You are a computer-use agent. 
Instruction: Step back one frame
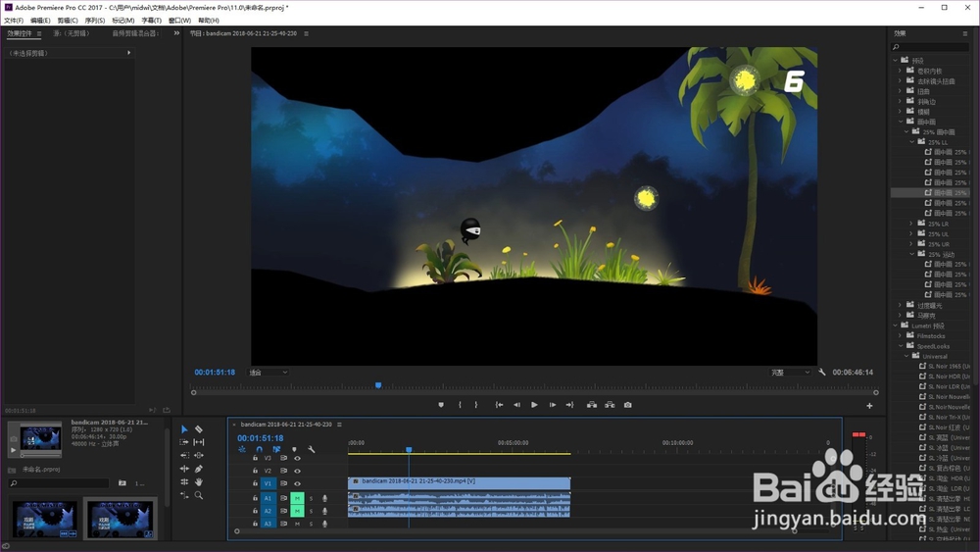[516, 405]
